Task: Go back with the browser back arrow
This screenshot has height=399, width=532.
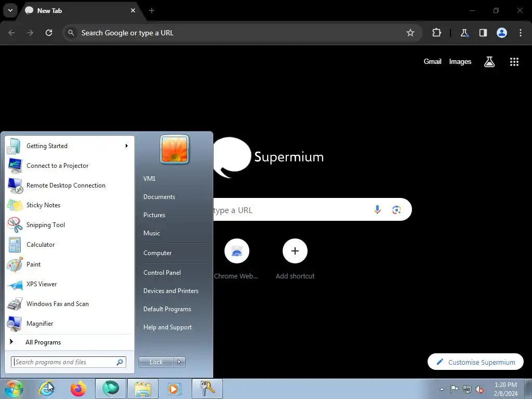Action: click(x=11, y=33)
